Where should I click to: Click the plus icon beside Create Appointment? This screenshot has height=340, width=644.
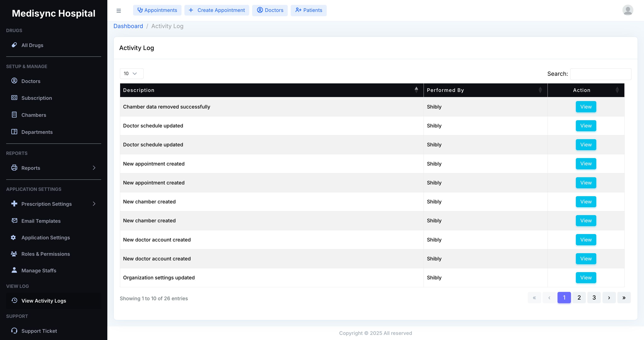pyautogui.click(x=191, y=10)
